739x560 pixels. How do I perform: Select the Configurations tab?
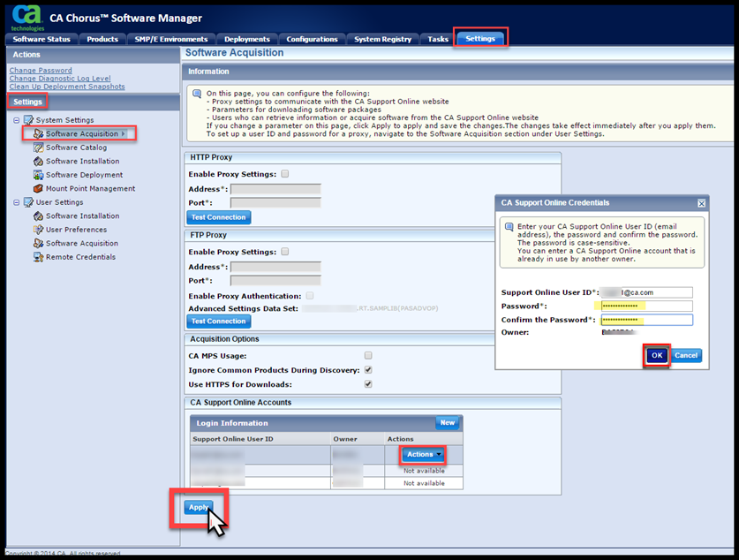[x=312, y=39]
